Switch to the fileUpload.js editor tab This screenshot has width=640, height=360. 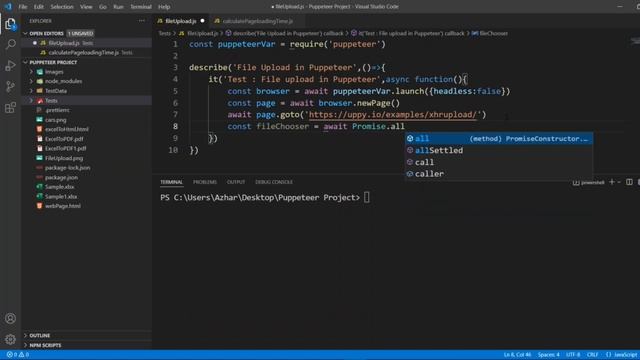click(181, 21)
